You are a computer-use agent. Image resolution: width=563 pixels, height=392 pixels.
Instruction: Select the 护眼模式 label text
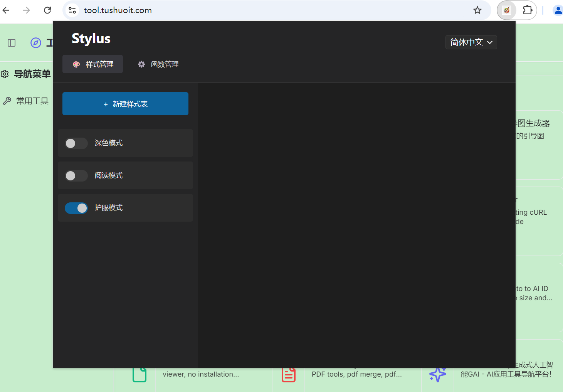click(109, 208)
